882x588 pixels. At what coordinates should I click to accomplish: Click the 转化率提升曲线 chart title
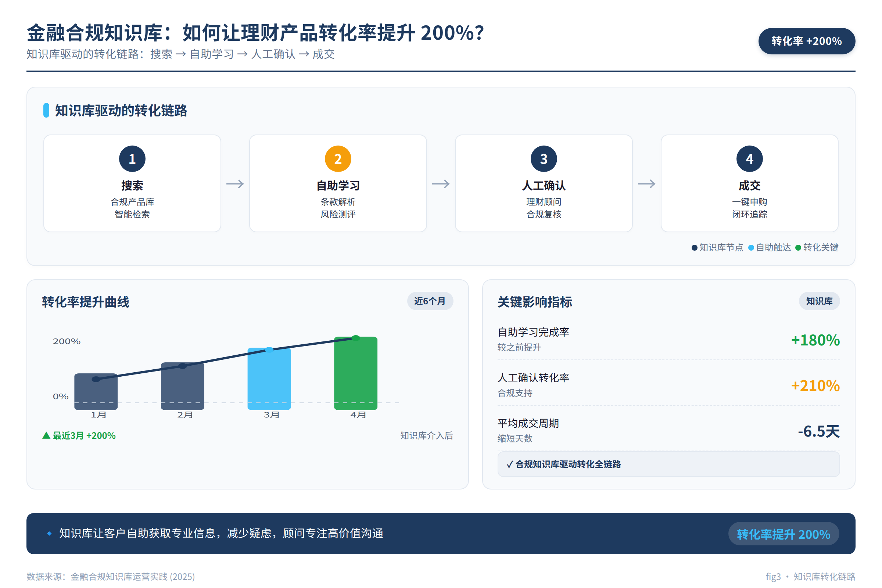(x=86, y=302)
